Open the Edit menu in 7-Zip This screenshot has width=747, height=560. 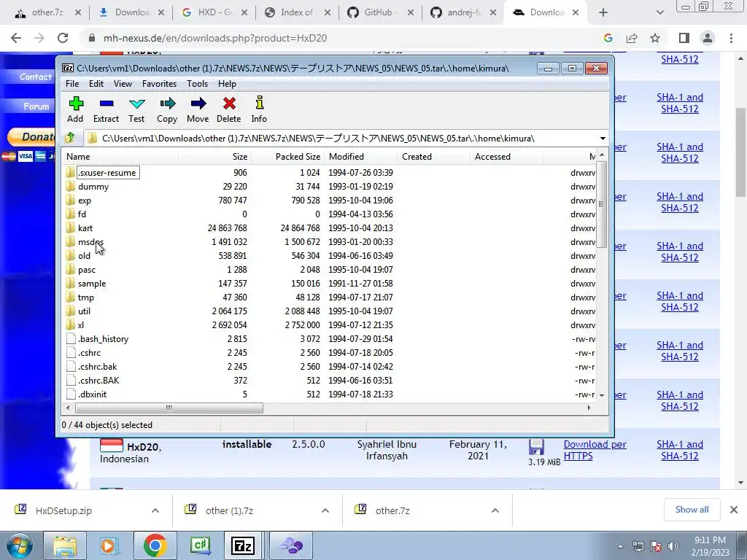tap(96, 84)
